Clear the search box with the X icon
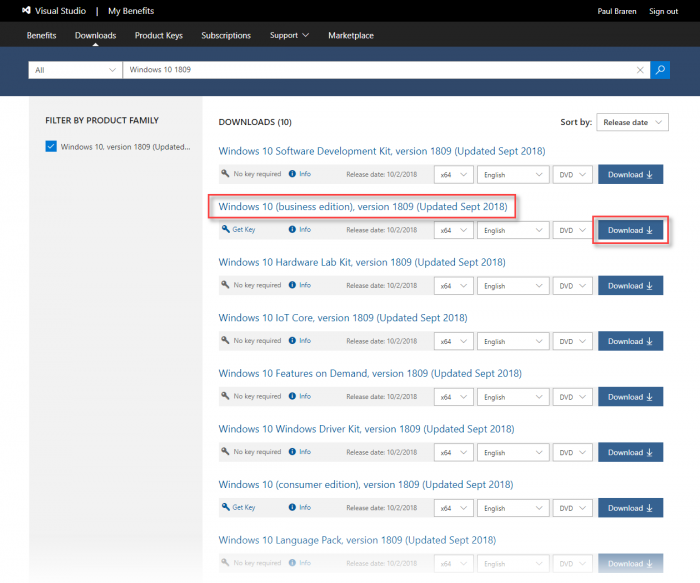Viewport: 700px width, 583px height. 640,70
